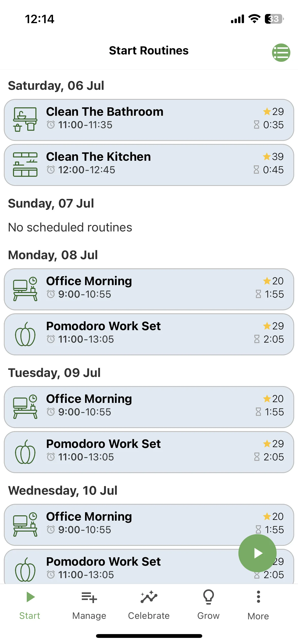
Task: Tap Wednesday's office desk icon
Action: (25, 524)
